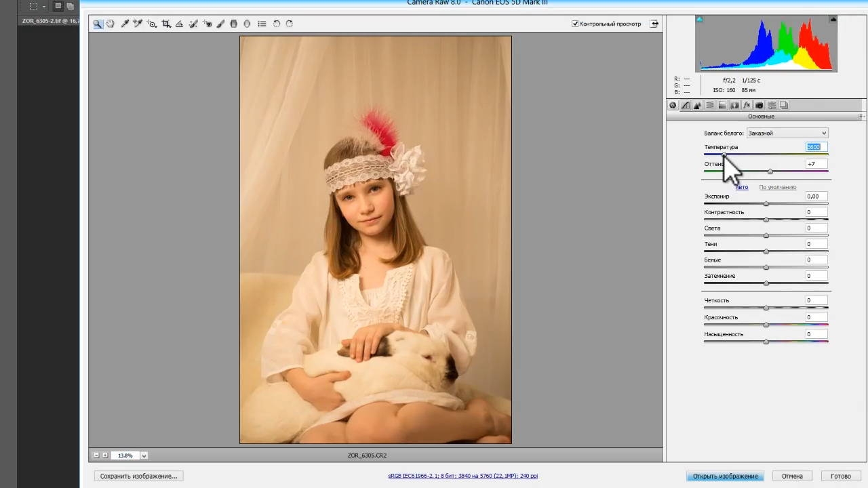868x488 pixels.
Task: Select the Crop tool
Action: [x=166, y=24]
